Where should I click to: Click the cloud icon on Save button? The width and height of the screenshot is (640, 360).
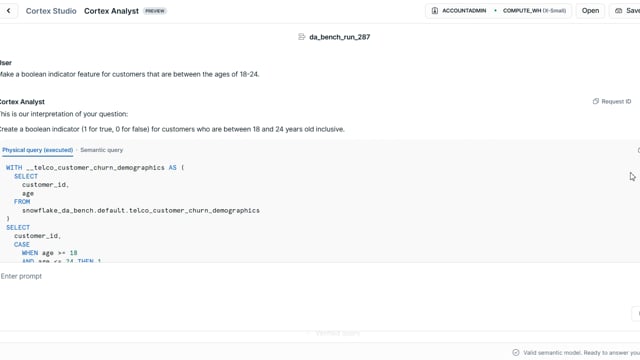(x=618, y=11)
